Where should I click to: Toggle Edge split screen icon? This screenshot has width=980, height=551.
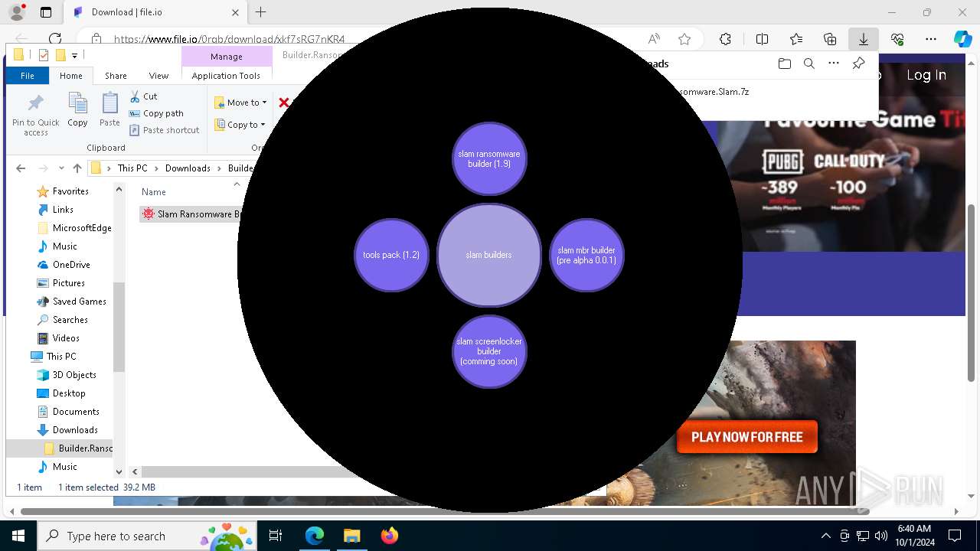pyautogui.click(x=762, y=39)
